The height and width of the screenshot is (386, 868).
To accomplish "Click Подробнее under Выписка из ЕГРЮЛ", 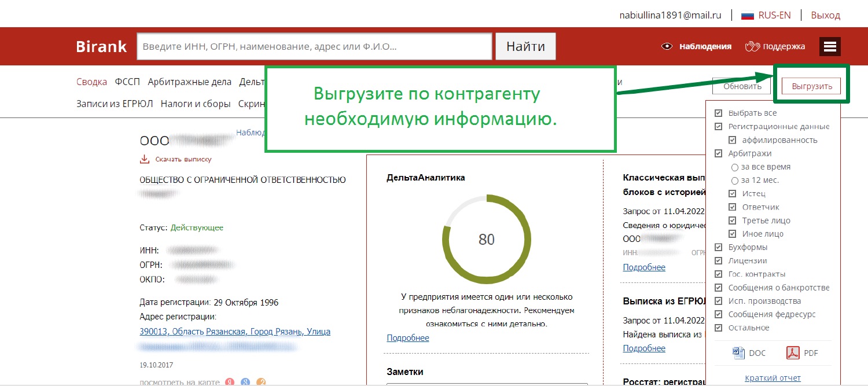I will pyautogui.click(x=644, y=348).
